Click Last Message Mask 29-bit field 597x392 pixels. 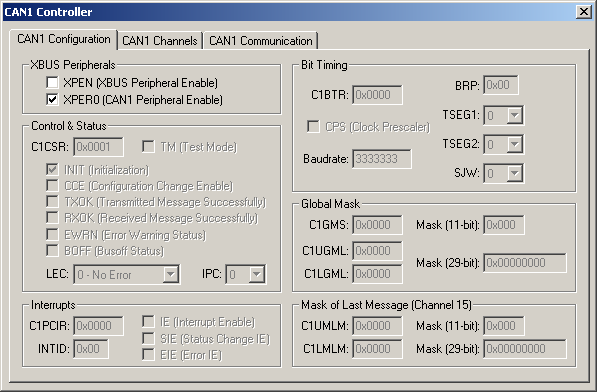pyautogui.click(x=525, y=349)
